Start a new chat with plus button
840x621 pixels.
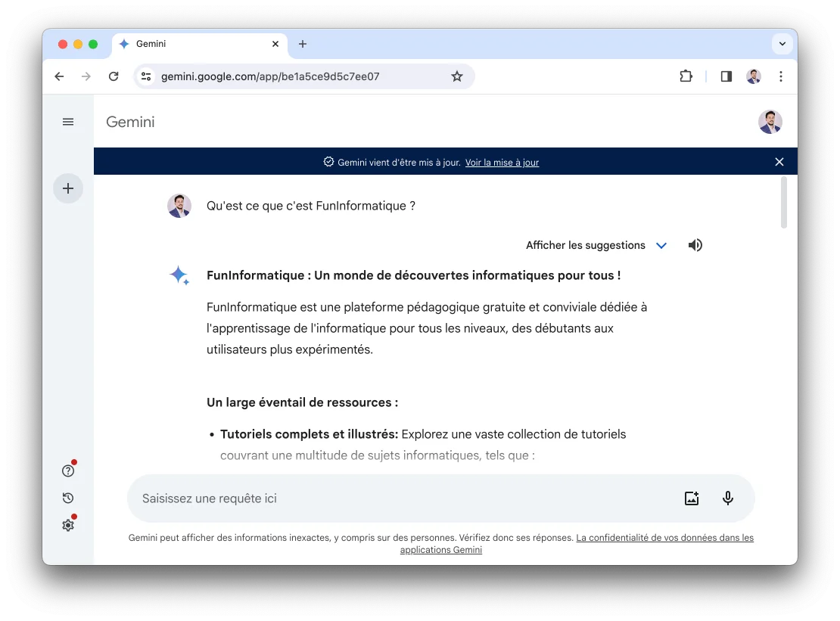click(68, 188)
